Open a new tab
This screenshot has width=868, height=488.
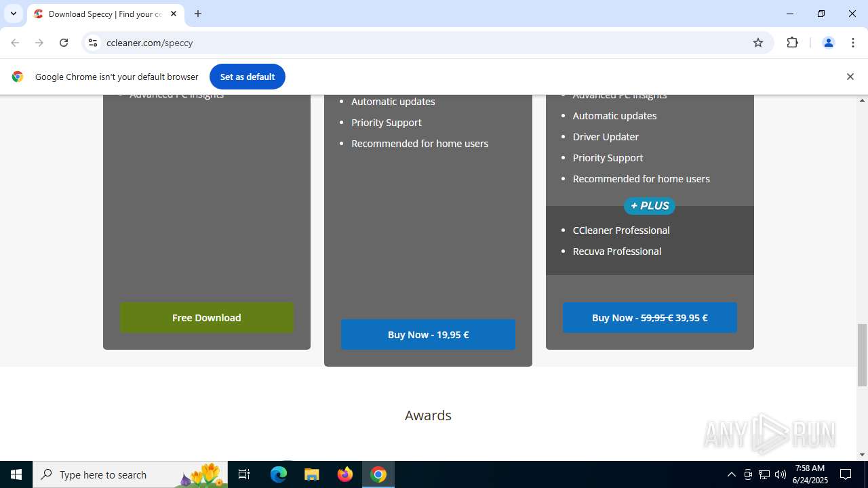(198, 14)
